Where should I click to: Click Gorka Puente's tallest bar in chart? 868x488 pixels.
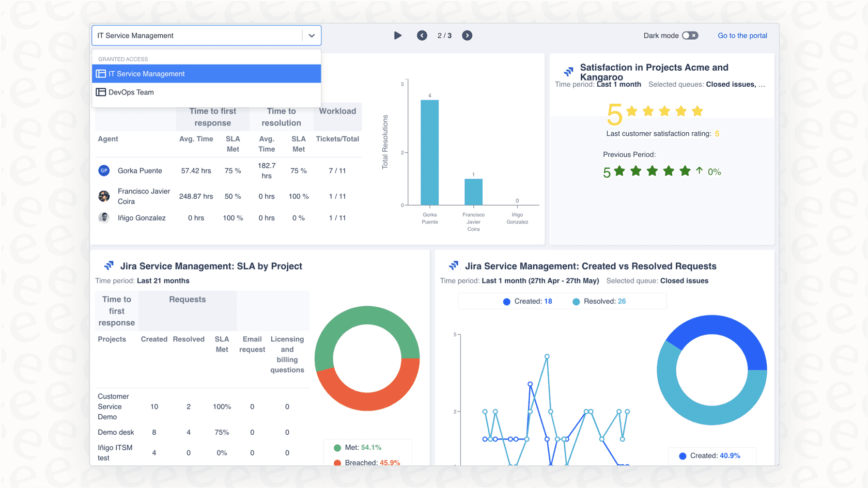(x=429, y=152)
